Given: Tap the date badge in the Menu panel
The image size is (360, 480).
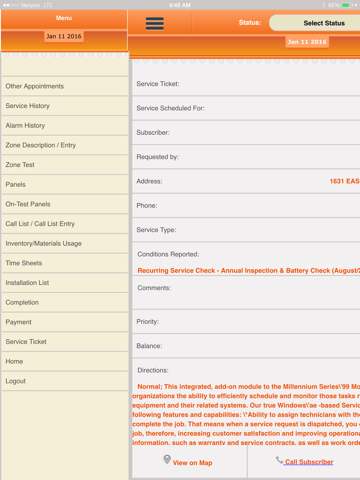Looking at the screenshot, I should click(x=64, y=36).
